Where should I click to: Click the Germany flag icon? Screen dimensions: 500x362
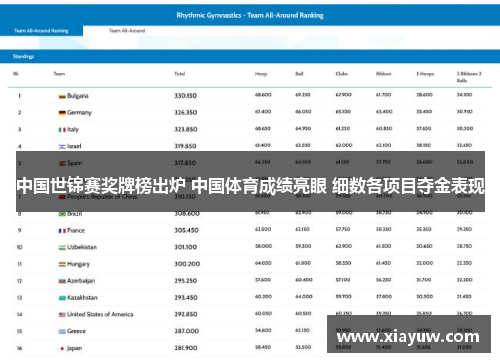(x=62, y=113)
